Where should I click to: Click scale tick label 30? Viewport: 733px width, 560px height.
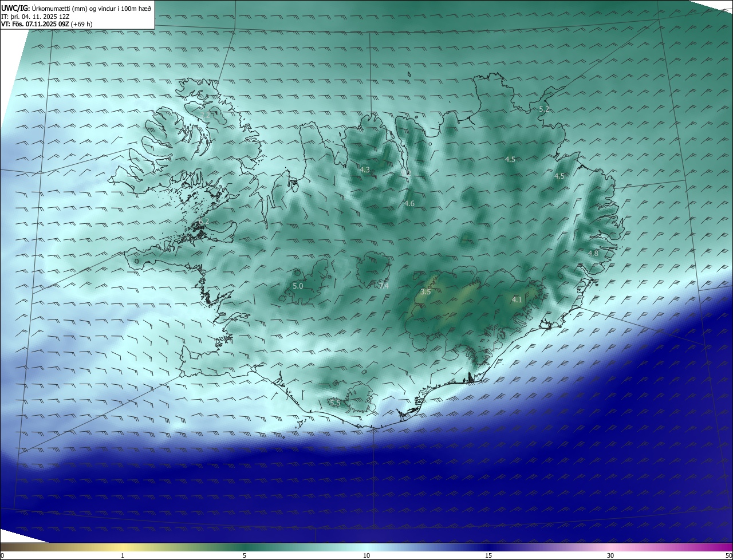point(610,555)
